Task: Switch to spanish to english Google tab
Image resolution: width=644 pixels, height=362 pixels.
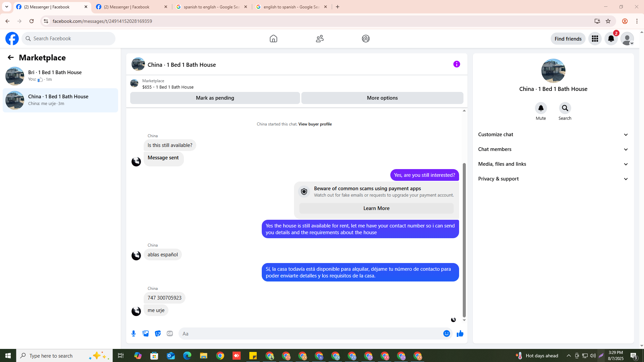Action: (x=212, y=7)
